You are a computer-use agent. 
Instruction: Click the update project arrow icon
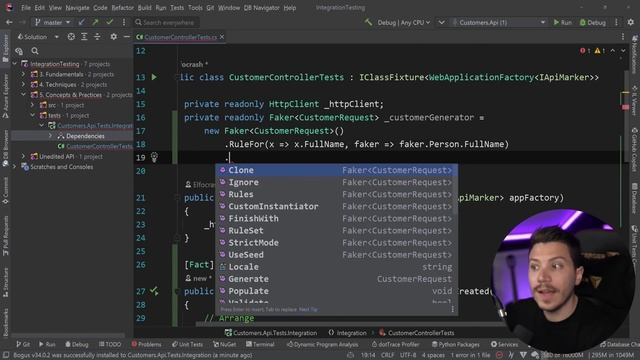tap(82, 22)
